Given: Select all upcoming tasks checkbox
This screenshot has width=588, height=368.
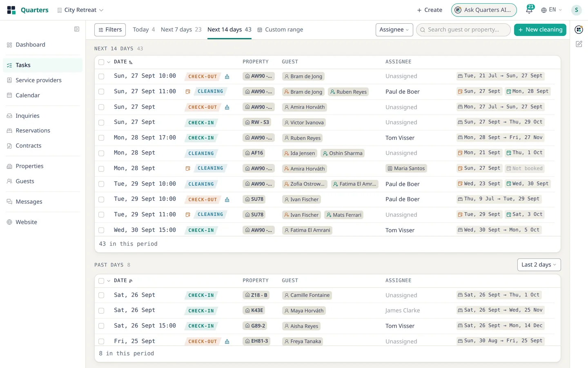Looking at the screenshot, I should 101,62.
